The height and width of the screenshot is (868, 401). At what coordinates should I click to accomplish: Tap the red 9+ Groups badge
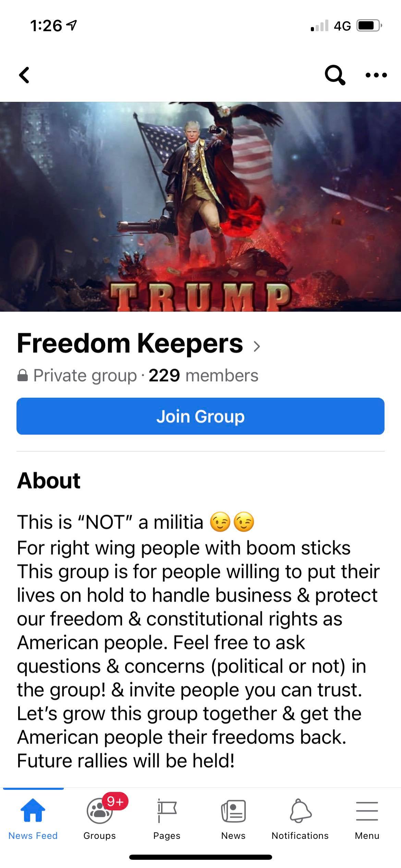coord(116,801)
